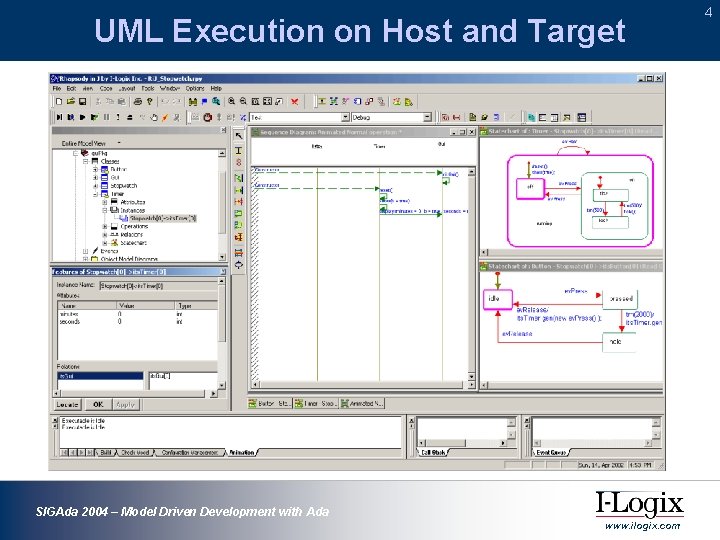
Task: Click the New file toolbar icon
Action: pos(59,101)
